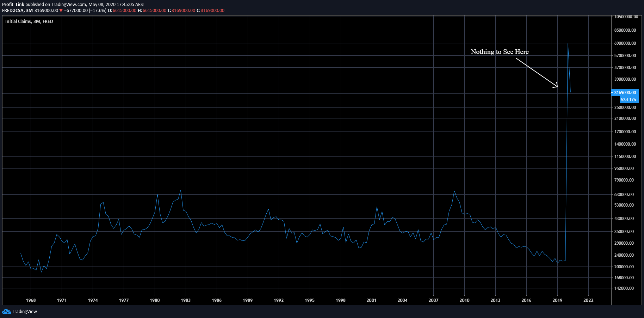
Task: Click the 53d 17h countdown label
Action: pos(628,100)
